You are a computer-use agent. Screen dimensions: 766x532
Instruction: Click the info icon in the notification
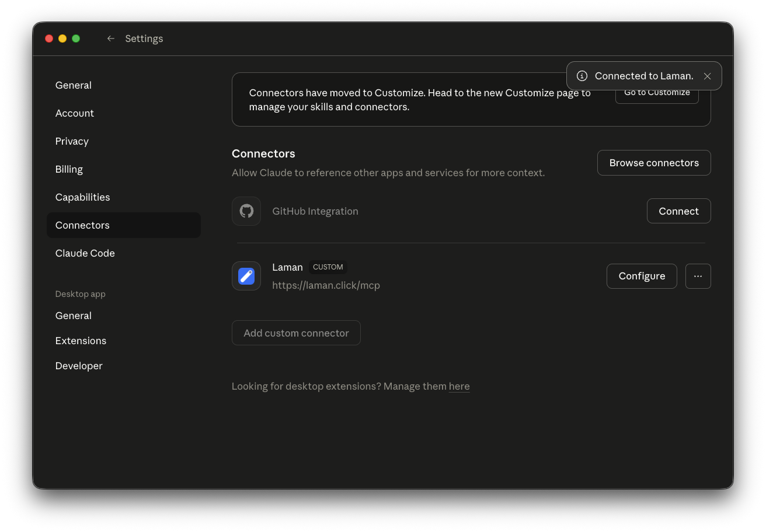tap(582, 76)
